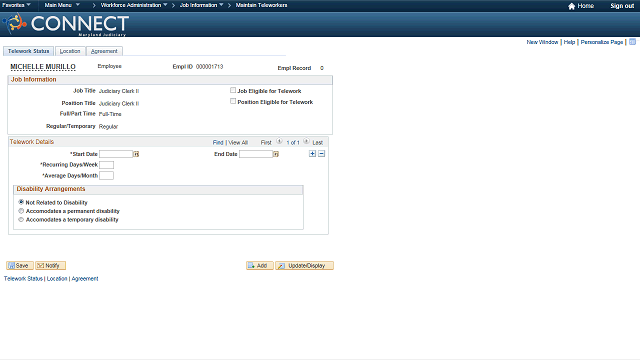Open New Window link

tap(542, 42)
